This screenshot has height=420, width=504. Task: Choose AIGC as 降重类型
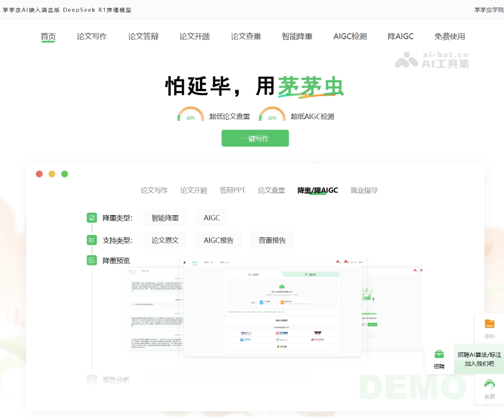pyautogui.click(x=212, y=218)
